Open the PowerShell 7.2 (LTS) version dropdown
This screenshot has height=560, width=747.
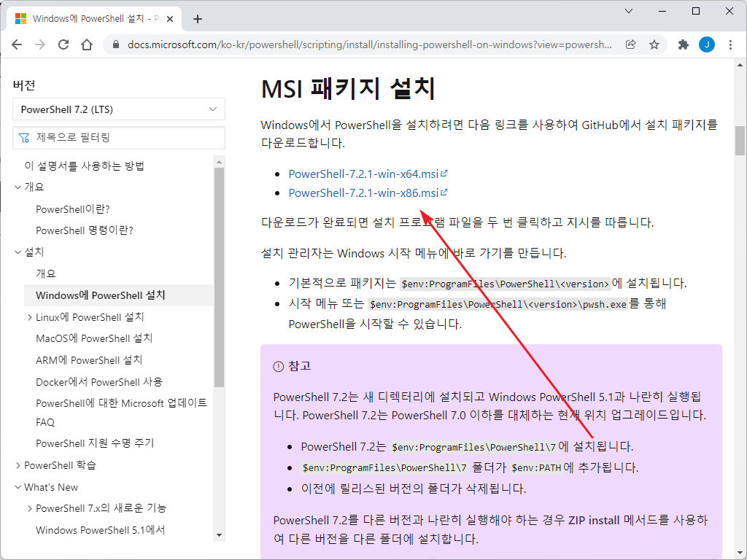[x=119, y=109]
